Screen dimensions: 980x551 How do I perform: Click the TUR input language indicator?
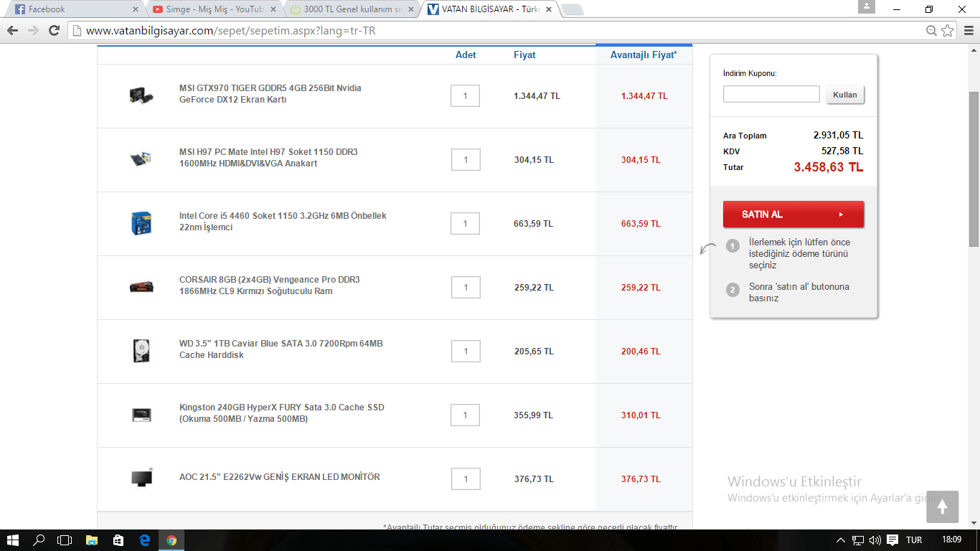[x=914, y=540]
